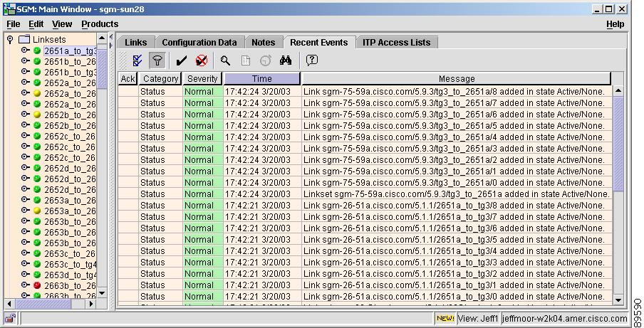Click linkset tree horizontal scrollbar left arrow

coord(9,304)
